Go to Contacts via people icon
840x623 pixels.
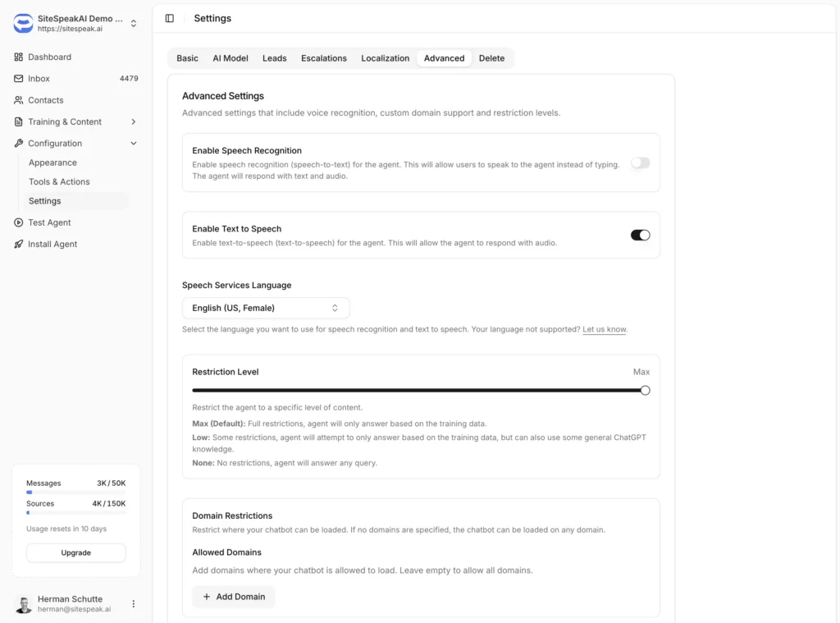pyautogui.click(x=19, y=100)
